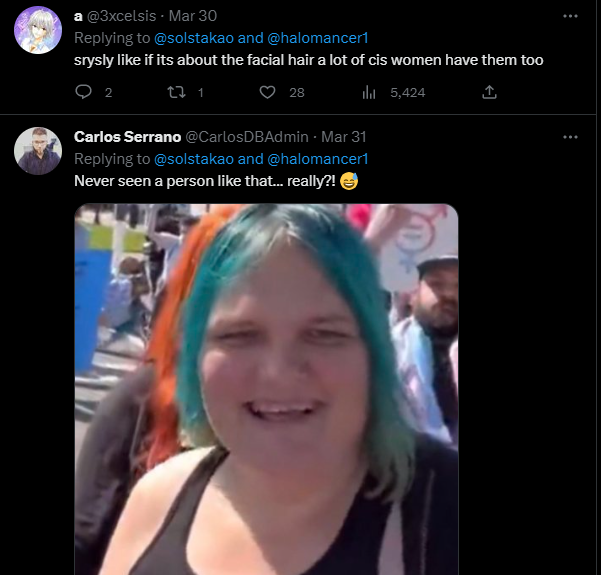This screenshot has width=601, height=575.
Task: Open the anime avatar of @3xcelsis
Action: [x=38, y=30]
